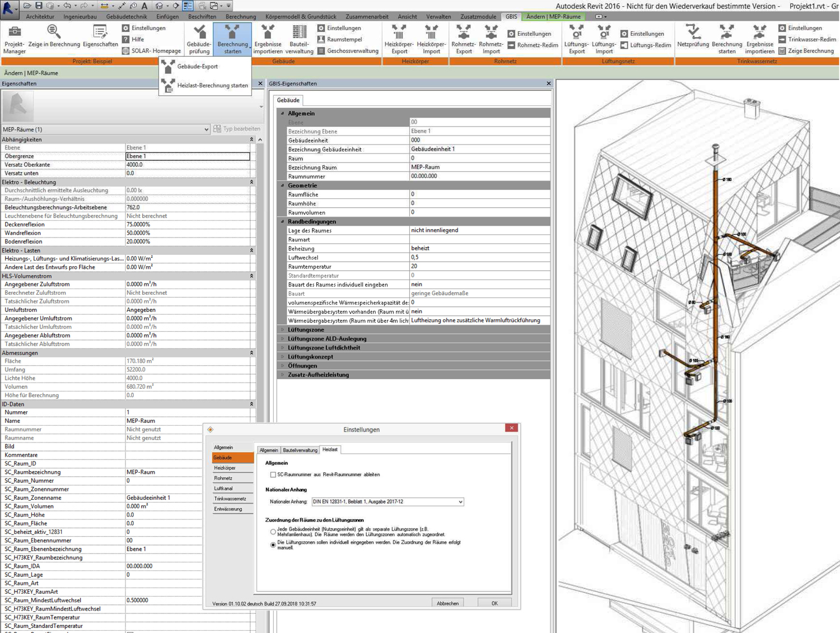
Task: Select Heizkörper category in Einstellungen sidebar
Action: (x=232, y=468)
